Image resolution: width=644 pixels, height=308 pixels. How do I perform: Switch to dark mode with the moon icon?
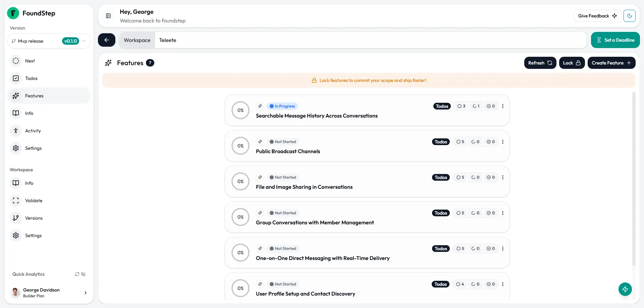pos(630,16)
